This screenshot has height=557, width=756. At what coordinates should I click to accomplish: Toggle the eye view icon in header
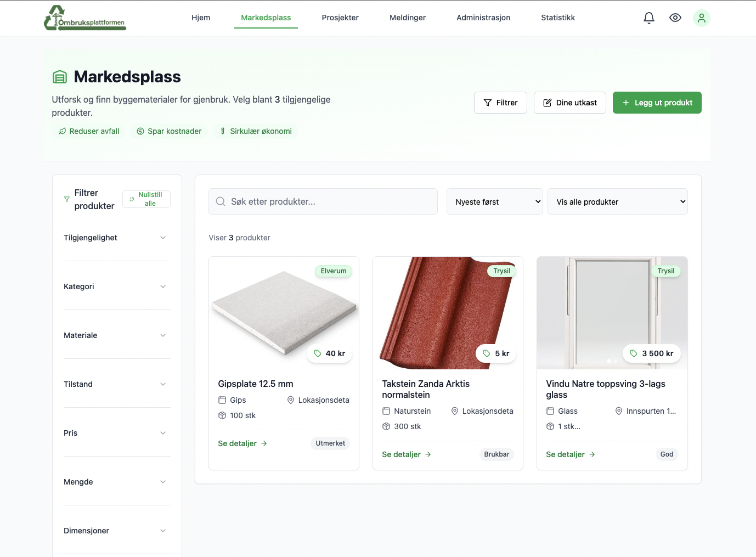(x=675, y=18)
